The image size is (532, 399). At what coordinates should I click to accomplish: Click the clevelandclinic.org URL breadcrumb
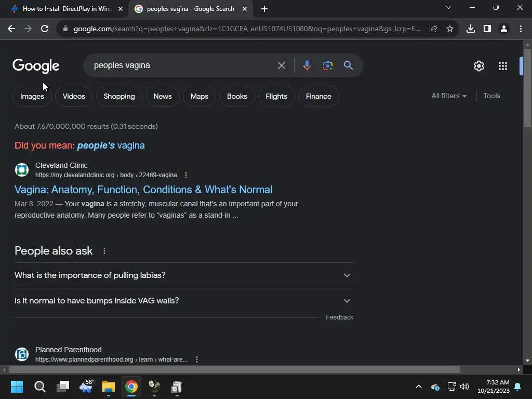click(106, 175)
